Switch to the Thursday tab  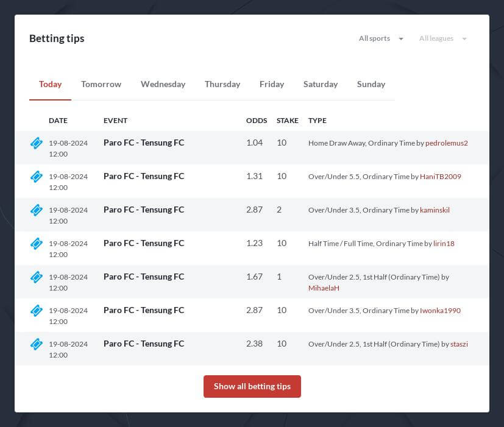click(x=222, y=84)
